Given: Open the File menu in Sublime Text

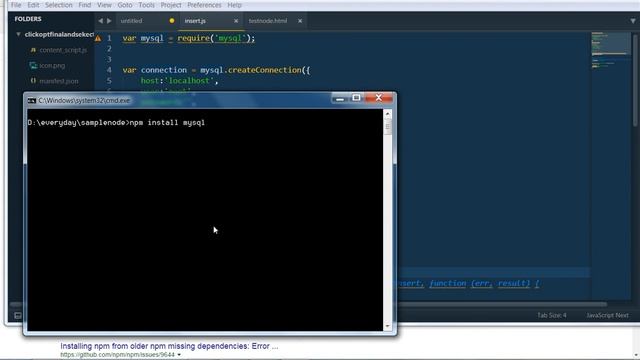Looking at the screenshot, I should pos(16,5).
